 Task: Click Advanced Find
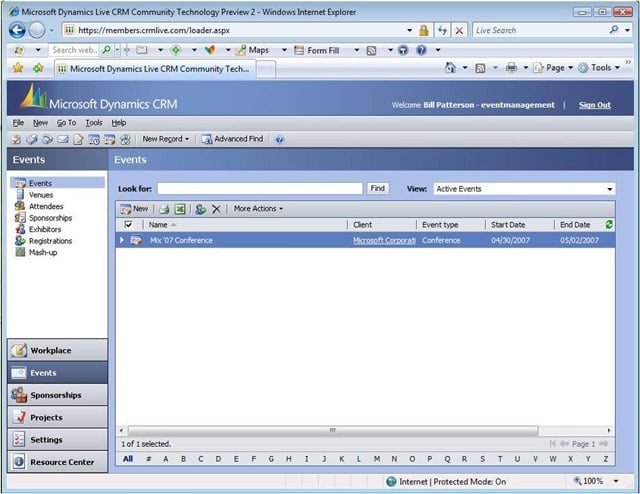click(233, 139)
